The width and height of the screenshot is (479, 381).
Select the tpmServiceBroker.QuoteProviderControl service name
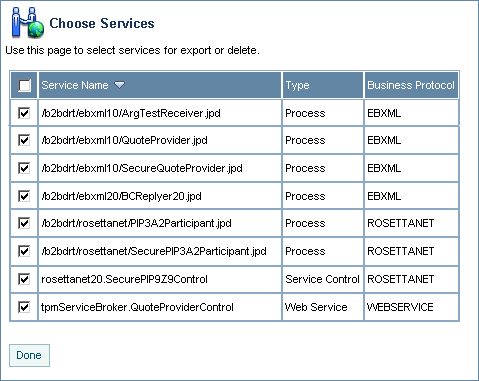click(137, 307)
